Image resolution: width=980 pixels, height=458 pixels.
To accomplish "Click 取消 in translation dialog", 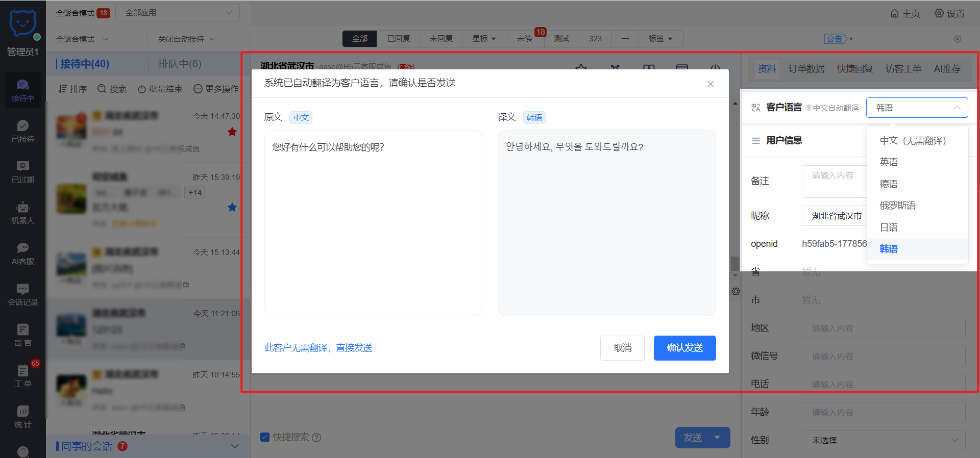I will click(622, 348).
